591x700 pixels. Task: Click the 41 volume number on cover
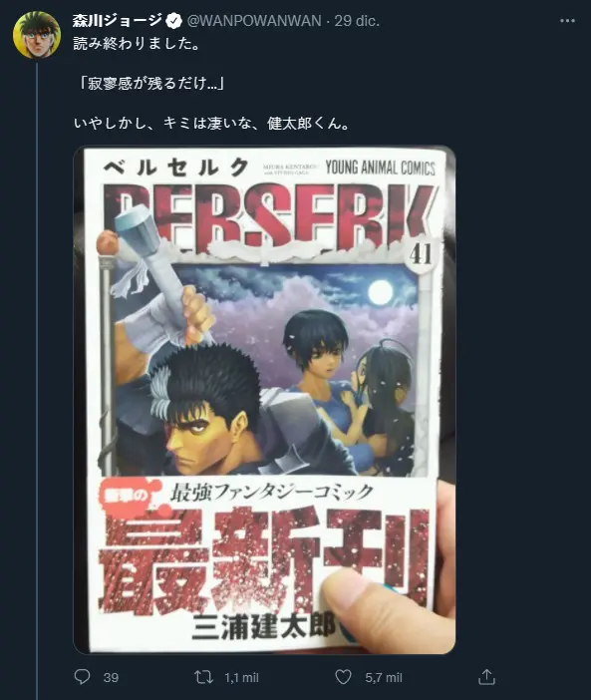coord(421,255)
